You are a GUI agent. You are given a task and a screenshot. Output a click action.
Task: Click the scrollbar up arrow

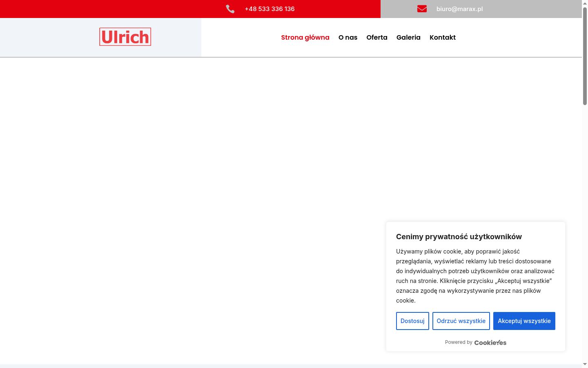[x=585, y=3]
